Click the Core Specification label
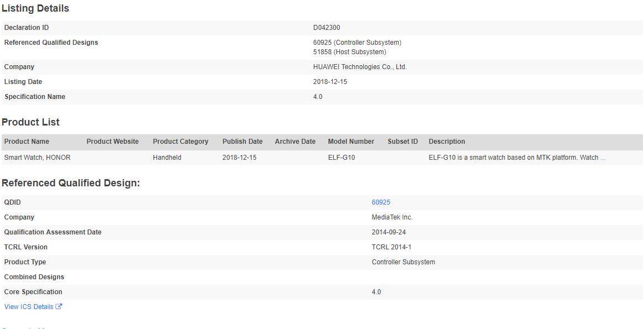644x329 pixels. click(x=33, y=292)
